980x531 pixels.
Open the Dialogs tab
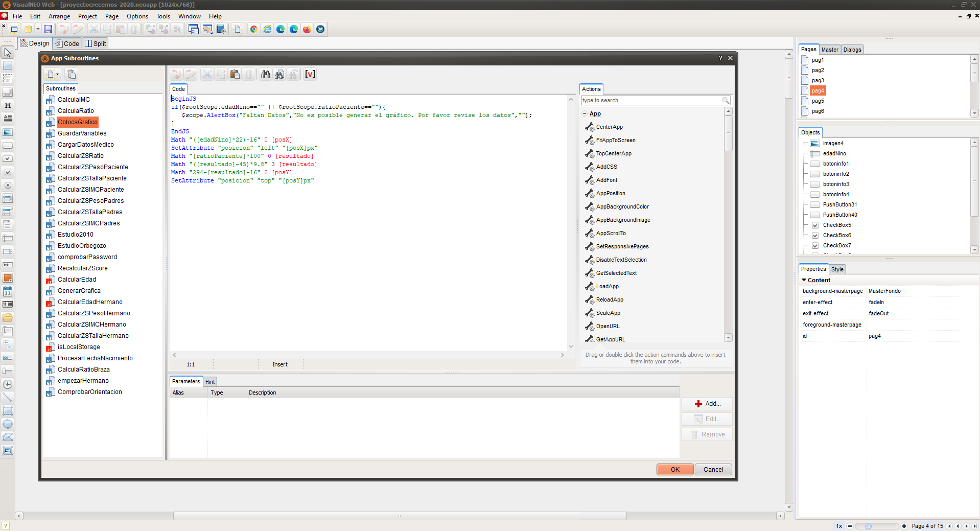tap(852, 50)
